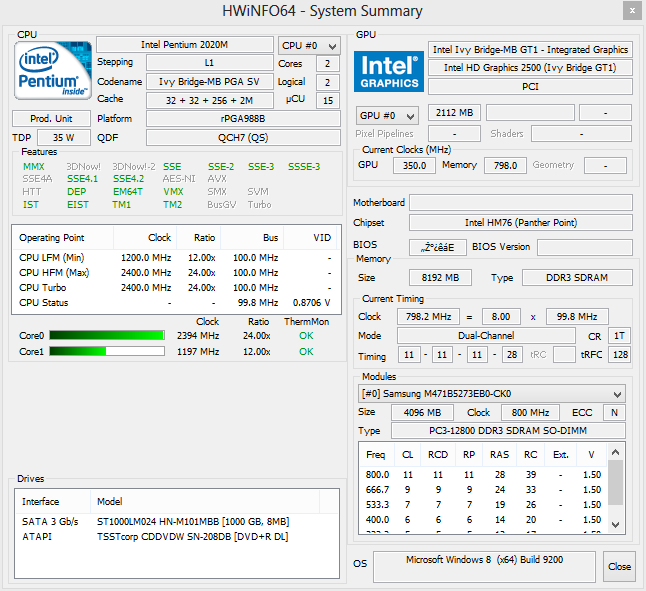Click the GPU bus PCI field
The width and height of the screenshot is (646, 591).
(x=530, y=86)
